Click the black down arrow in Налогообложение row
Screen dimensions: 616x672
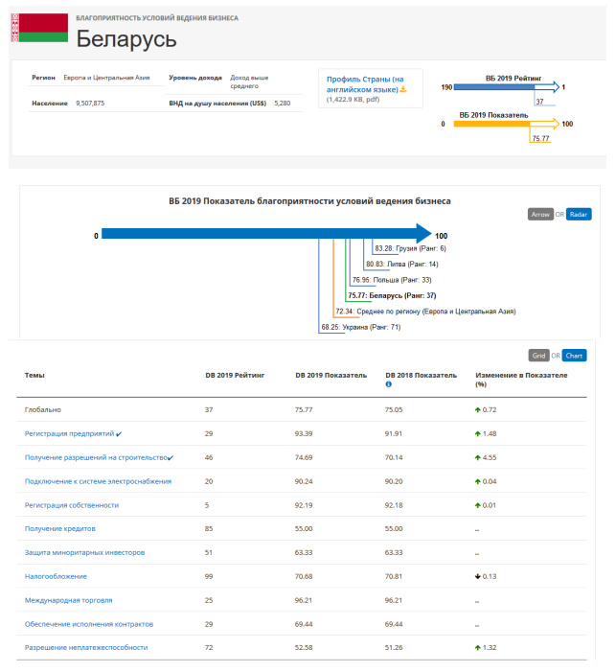[x=478, y=576]
